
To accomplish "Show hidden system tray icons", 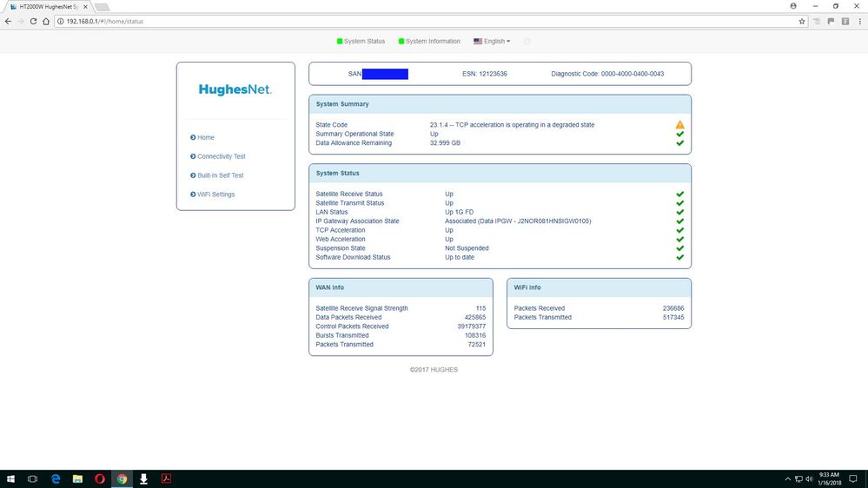I will pyautogui.click(x=789, y=478).
